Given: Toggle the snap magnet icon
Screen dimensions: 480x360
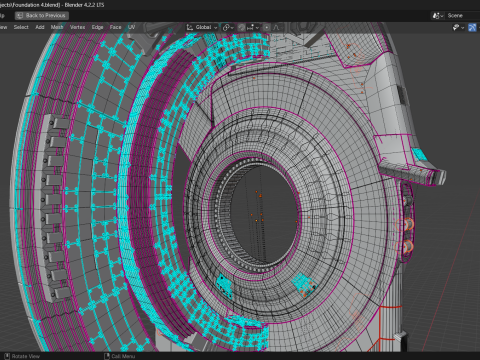Looking at the screenshot, I should coord(242,28).
